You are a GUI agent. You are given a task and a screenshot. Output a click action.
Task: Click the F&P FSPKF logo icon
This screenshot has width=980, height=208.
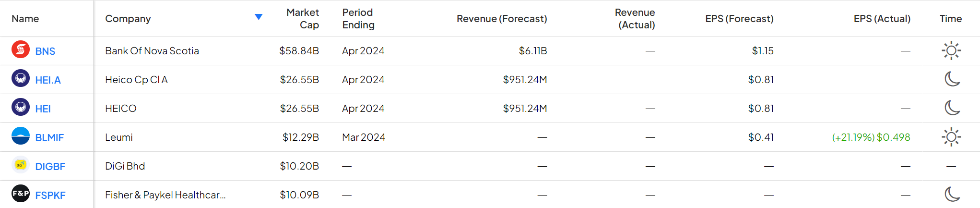coord(21,194)
